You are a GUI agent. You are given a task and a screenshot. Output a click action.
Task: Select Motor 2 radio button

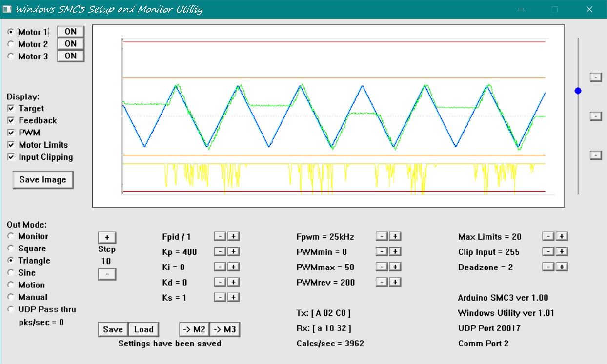tap(11, 44)
